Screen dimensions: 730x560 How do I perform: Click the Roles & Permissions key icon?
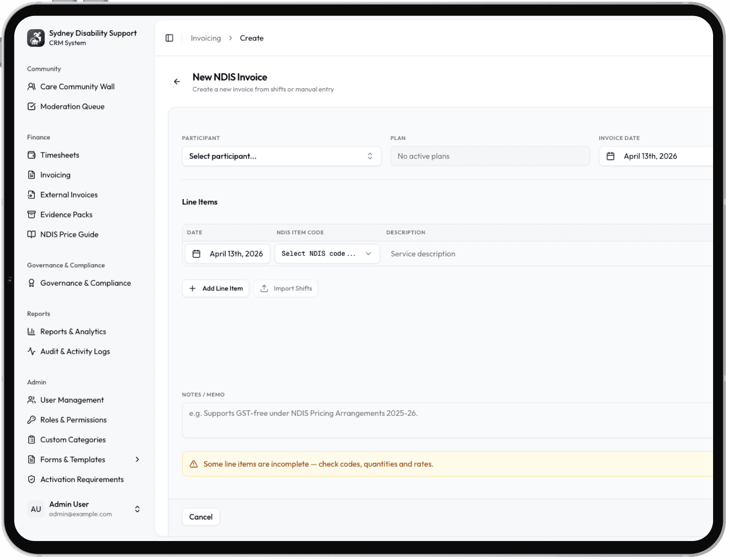(32, 420)
